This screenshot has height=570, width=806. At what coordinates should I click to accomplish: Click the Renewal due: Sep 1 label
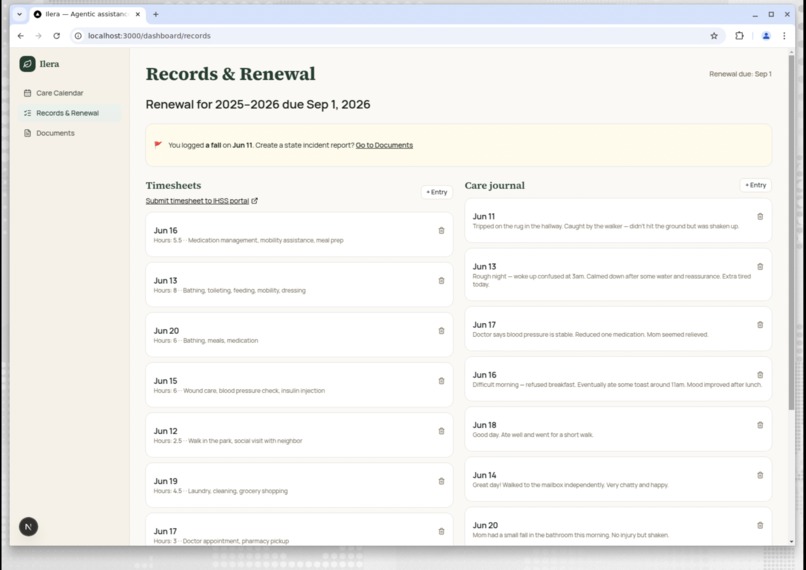(740, 74)
